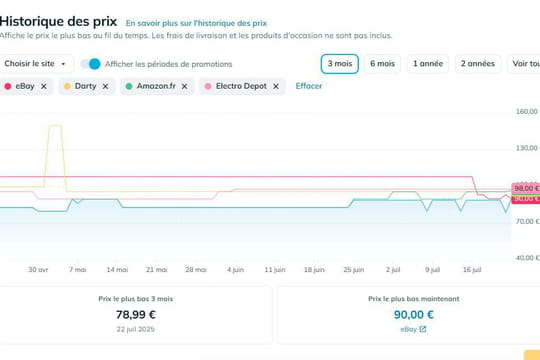Select the 3 mois period
Image resolution: width=540 pixels, height=360 pixels.
[x=340, y=64]
